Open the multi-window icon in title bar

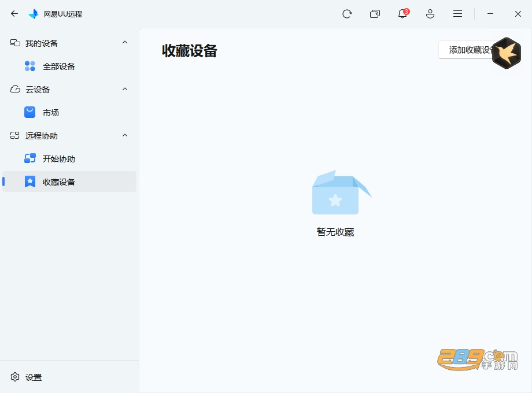coord(375,14)
